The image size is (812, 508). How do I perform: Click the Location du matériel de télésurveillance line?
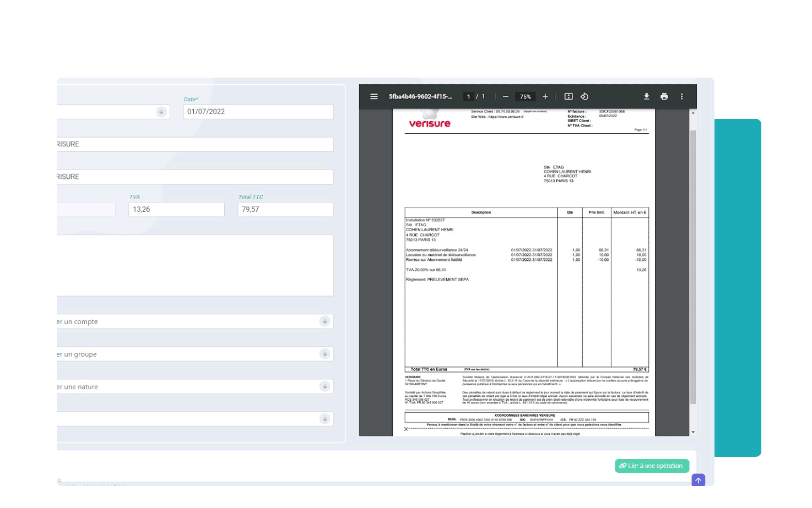coord(441,255)
